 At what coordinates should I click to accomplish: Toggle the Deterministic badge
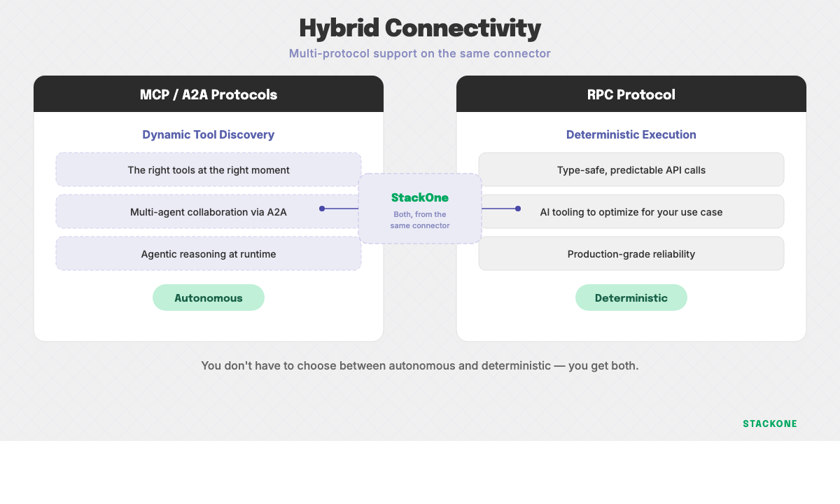click(631, 297)
